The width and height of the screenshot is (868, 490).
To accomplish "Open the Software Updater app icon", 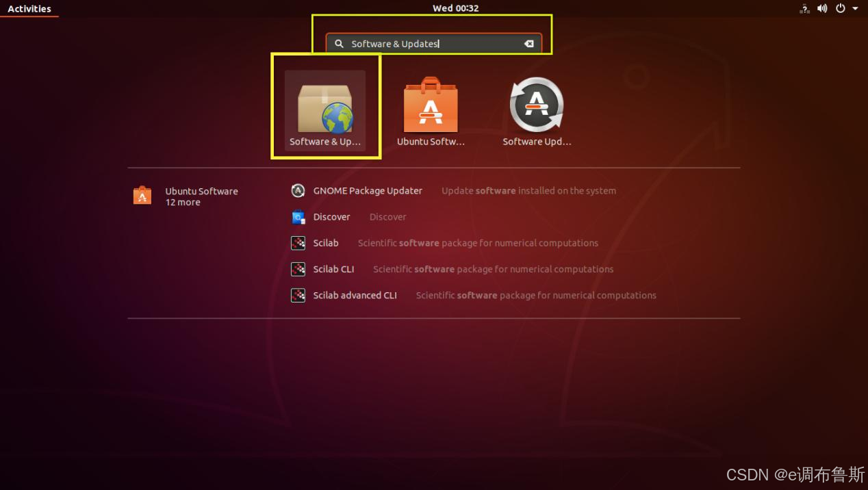I will 537,111.
